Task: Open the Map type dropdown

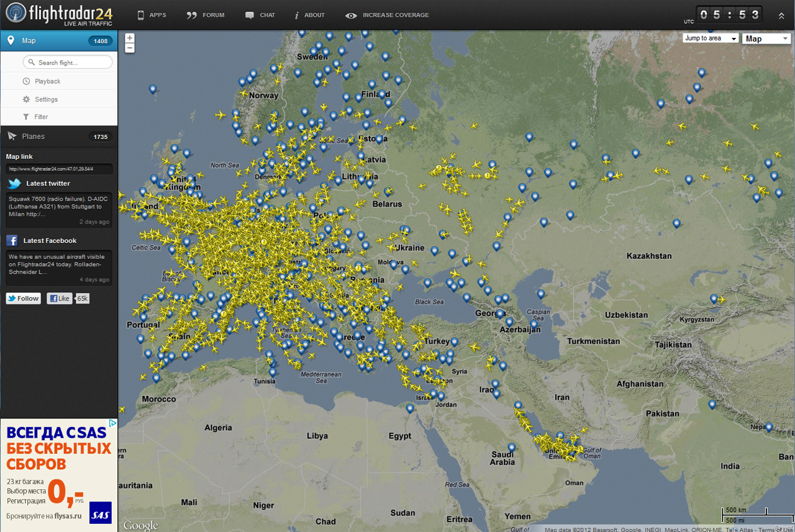Action: point(765,38)
